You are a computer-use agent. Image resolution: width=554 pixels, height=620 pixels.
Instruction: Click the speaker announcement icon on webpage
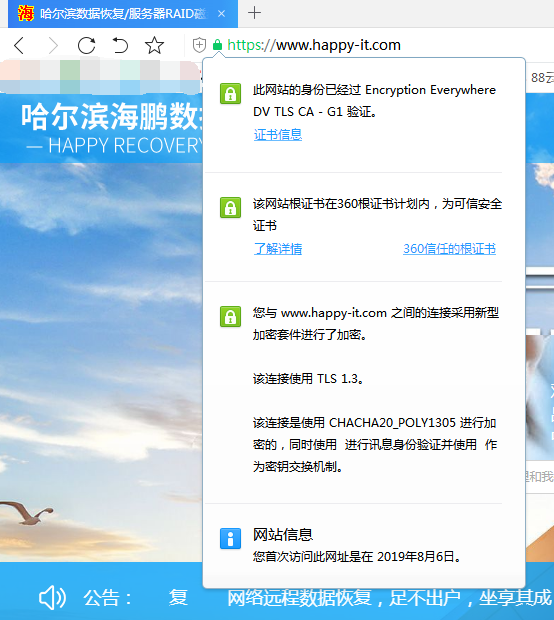(52, 597)
